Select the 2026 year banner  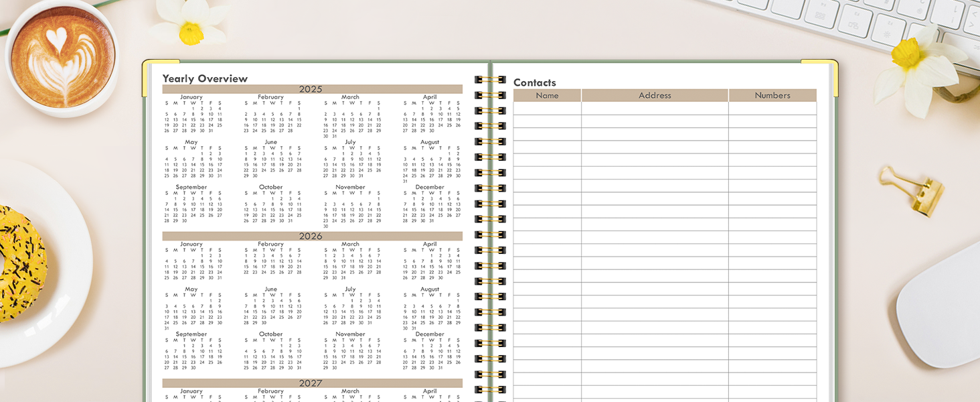coord(312,236)
